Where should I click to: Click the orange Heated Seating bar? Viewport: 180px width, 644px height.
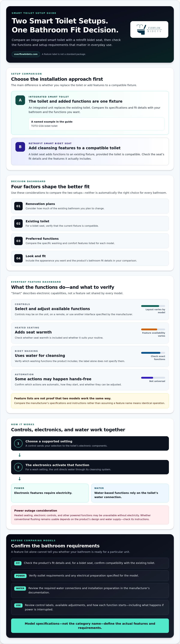[153, 329]
